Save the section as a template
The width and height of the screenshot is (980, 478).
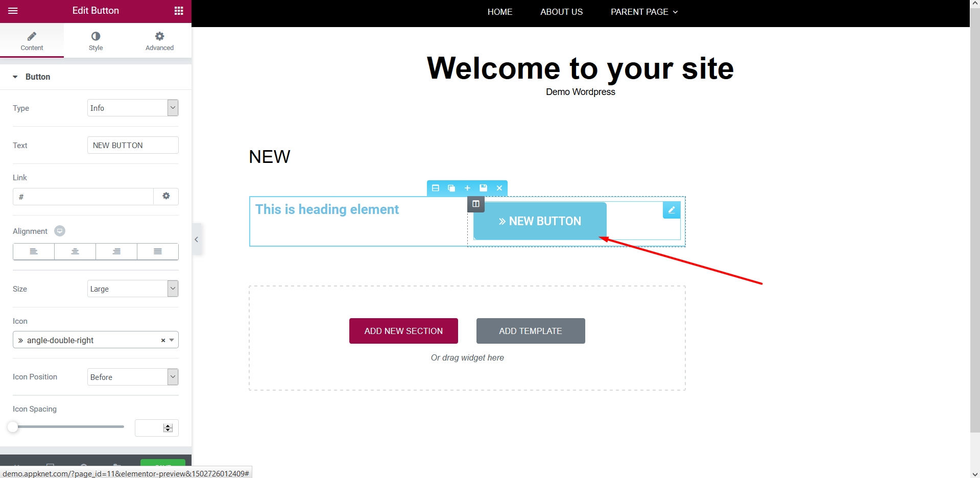(483, 188)
